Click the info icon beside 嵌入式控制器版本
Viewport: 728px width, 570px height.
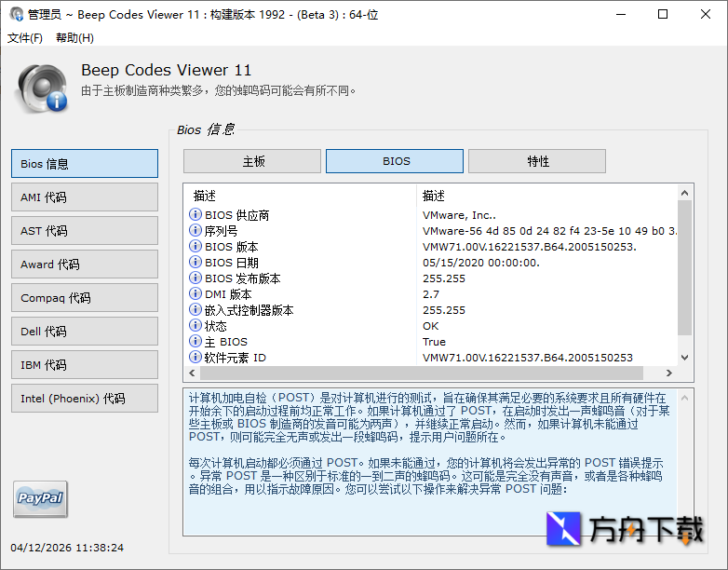(x=195, y=309)
